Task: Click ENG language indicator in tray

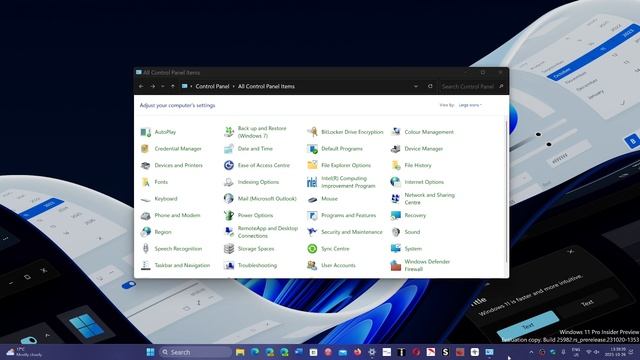Action: [x=576, y=352]
